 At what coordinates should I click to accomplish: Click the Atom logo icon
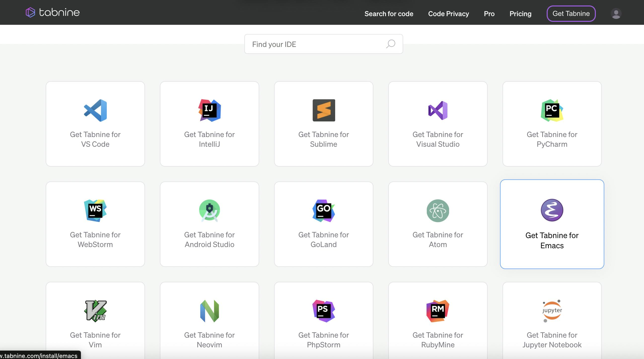[x=438, y=211]
